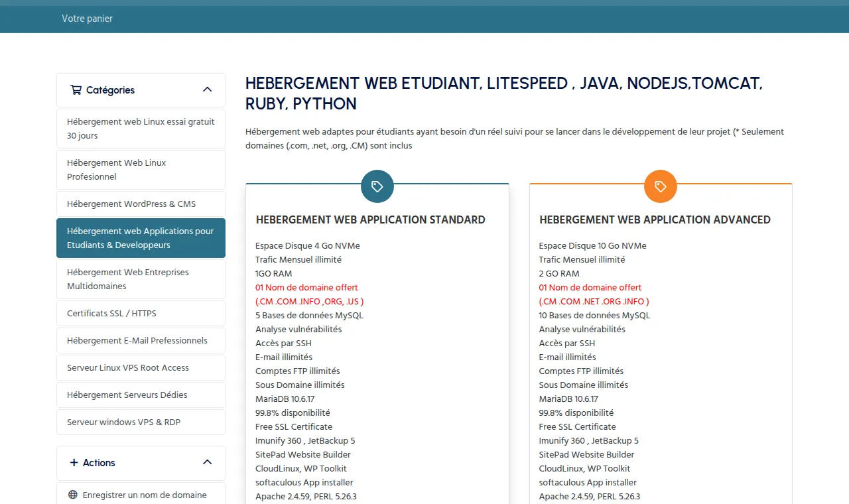Click the globe icon next to Enregistrer un nom de domaine
Image resolution: width=849 pixels, height=504 pixels.
73,495
